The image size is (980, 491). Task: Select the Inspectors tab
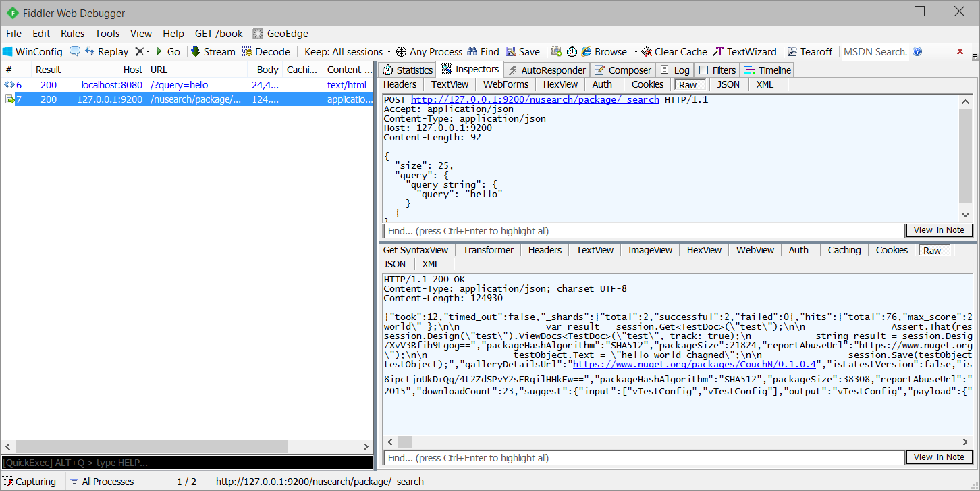point(470,69)
